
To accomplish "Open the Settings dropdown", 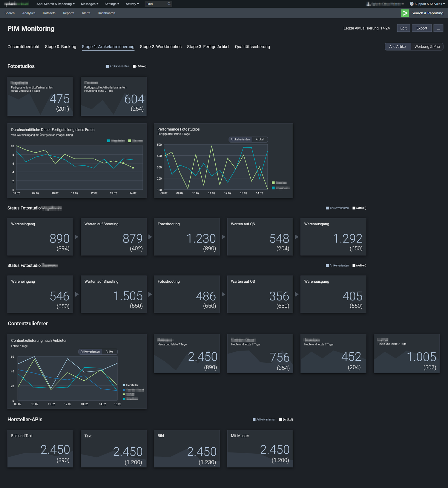I will point(112,4).
